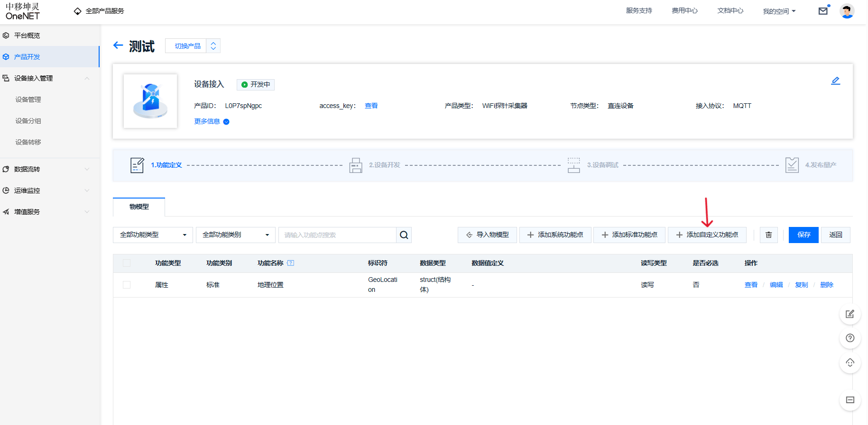Viewport: 868px width, 425px height.
Task: Click the 更多信息 blue expand icon
Action: pyautogui.click(x=226, y=122)
